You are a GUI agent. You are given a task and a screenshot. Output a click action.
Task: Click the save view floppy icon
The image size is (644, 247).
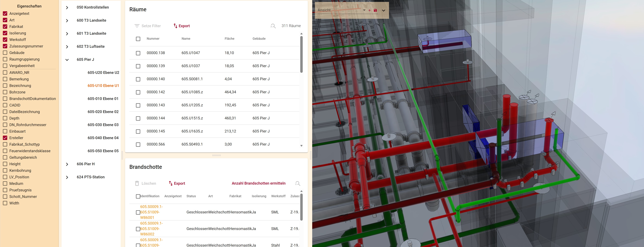[x=375, y=10]
